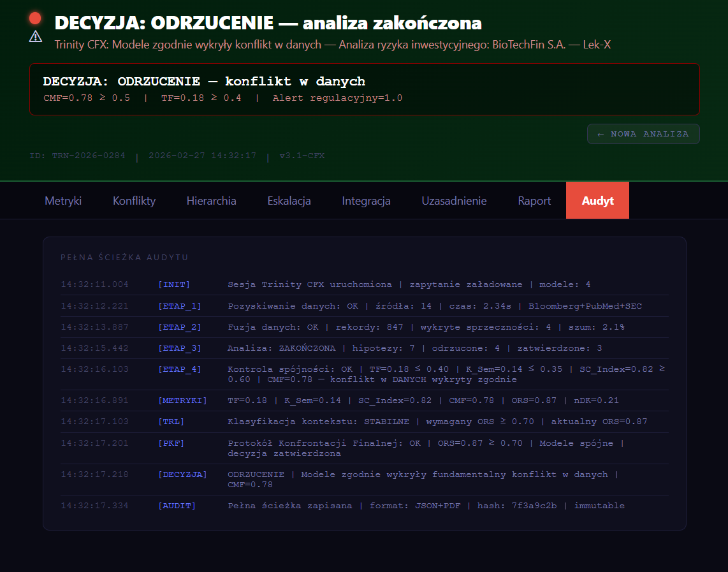728x572 pixels.
Task: Click the [DECYZJA] log entry tag
Action: [x=182, y=474]
